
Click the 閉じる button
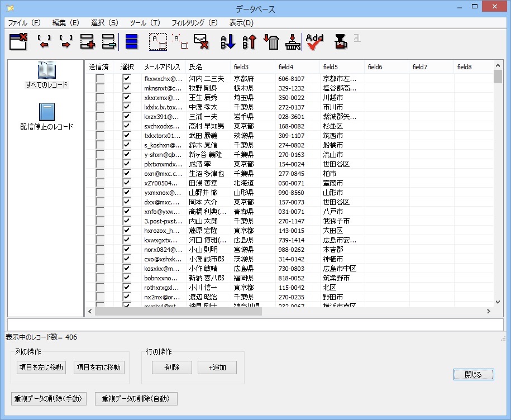[474, 374]
